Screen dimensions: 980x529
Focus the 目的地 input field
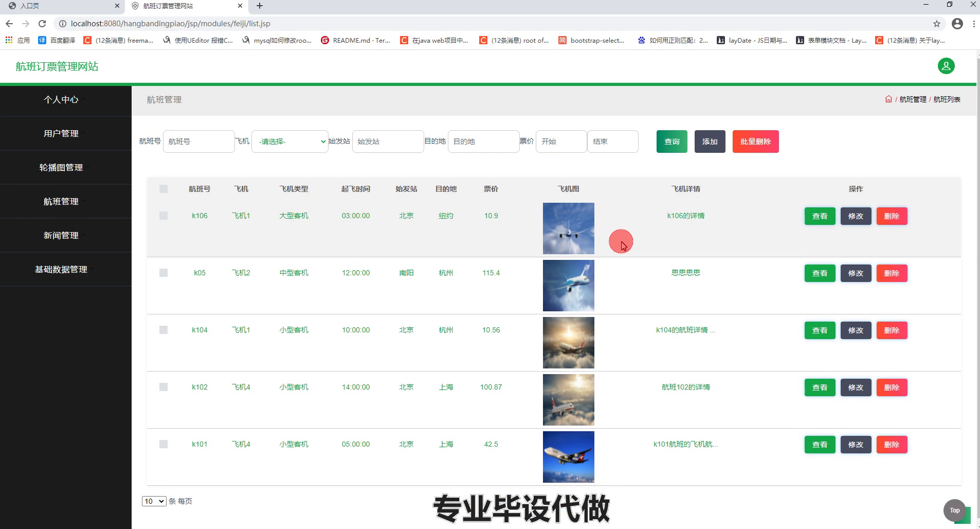click(484, 142)
